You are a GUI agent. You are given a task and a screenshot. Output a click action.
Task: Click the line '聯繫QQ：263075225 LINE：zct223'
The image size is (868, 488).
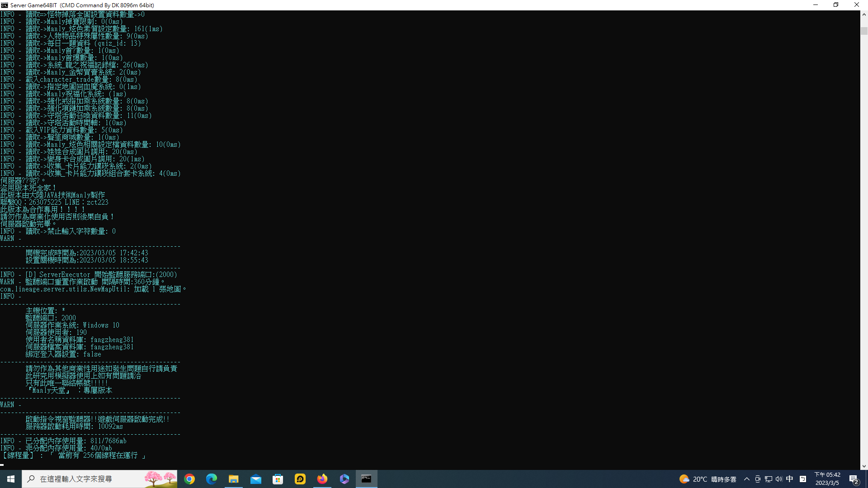54,202
